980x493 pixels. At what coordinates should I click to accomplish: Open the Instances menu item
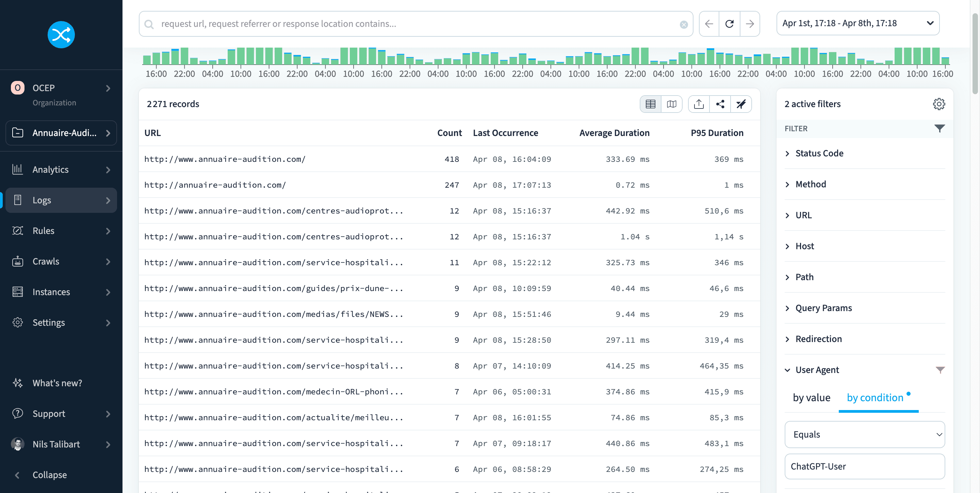(x=61, y=292)
